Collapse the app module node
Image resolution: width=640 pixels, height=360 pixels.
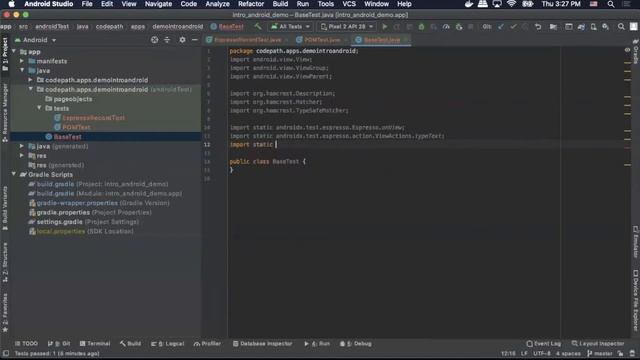14,51
